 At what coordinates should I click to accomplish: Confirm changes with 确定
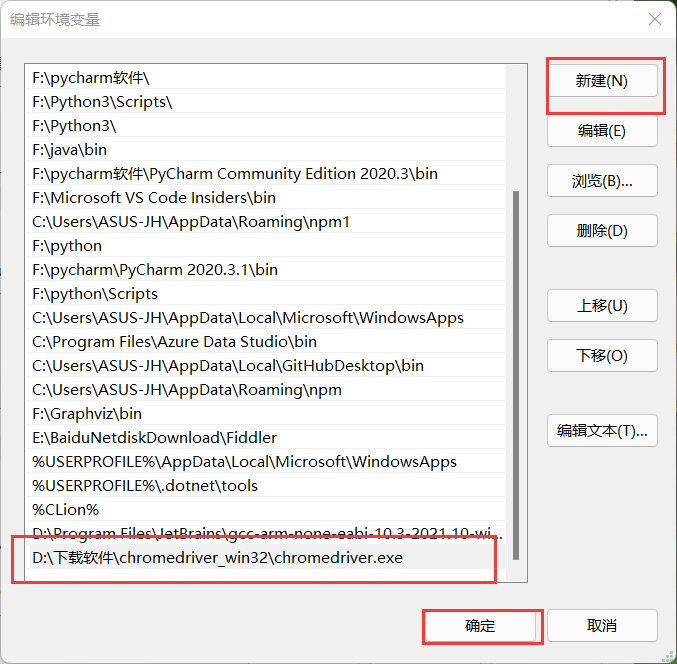[x=480, y=626]
